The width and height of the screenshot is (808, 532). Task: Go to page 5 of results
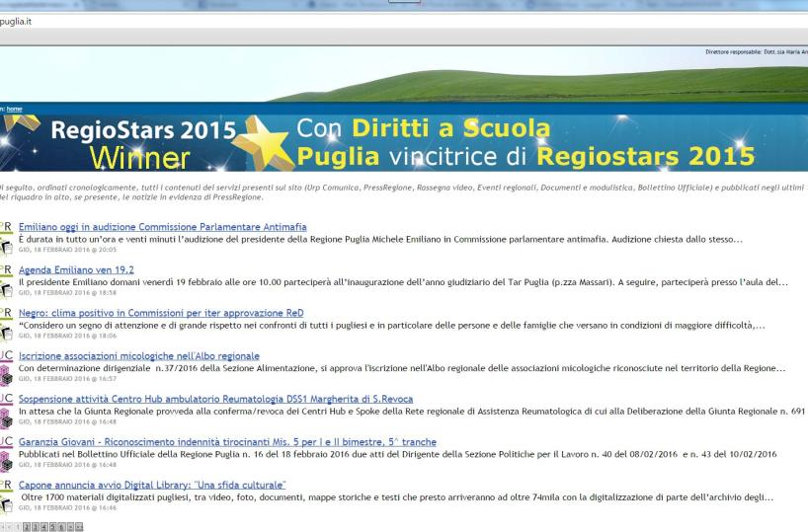click(53, 527)
